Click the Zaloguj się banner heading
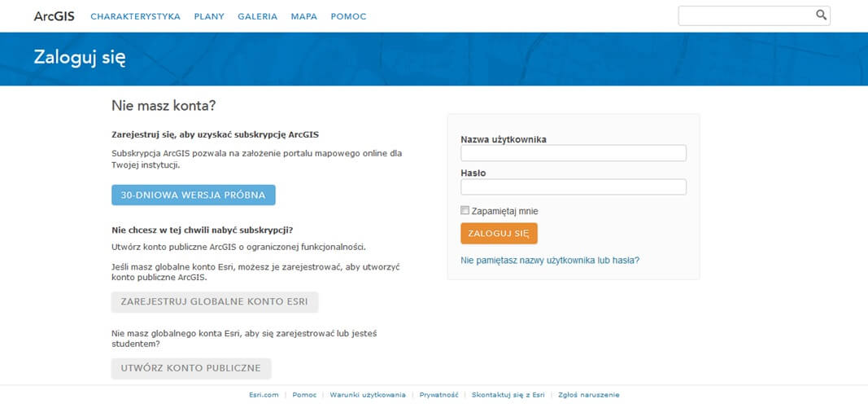The height and width of the screenshot is (408, 868). tap(80, 58)
